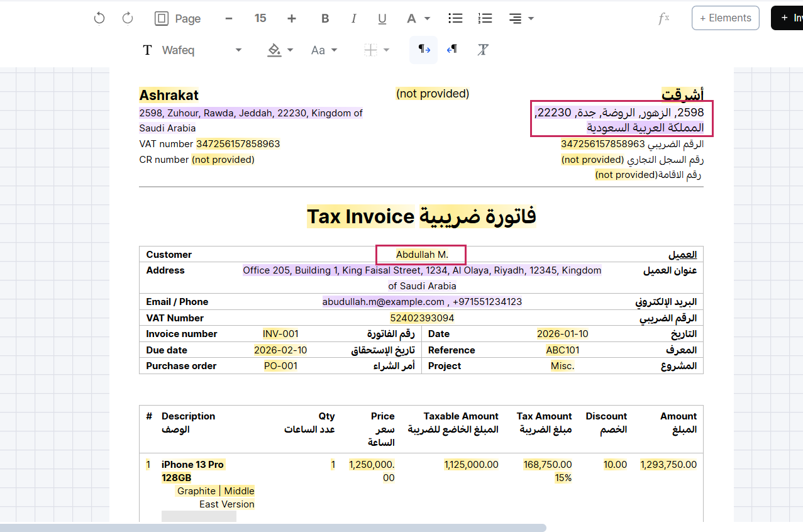Click the customer address starting Office 205
This screenshot has height=532, width=803.
[422, 278]
